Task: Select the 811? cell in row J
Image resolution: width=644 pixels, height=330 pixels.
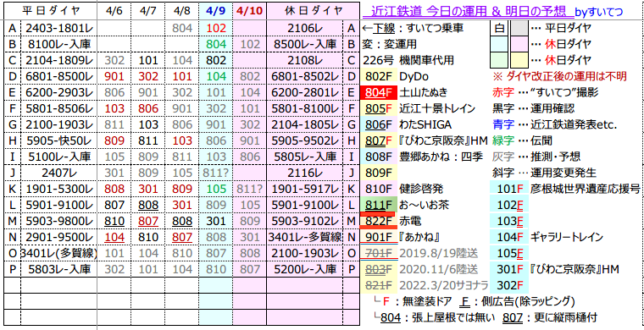Action: click(215, 173)
